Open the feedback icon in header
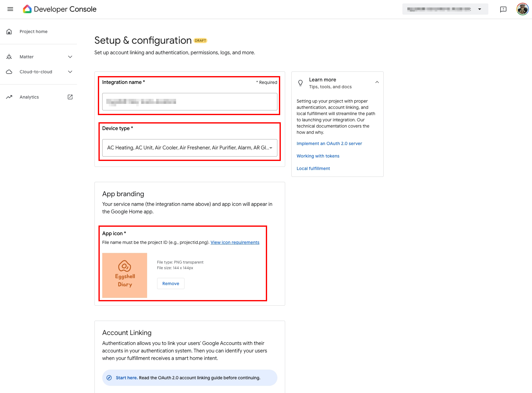Viewport: 532px width, 393px height. pyautogui.click(x=503, y=9)
